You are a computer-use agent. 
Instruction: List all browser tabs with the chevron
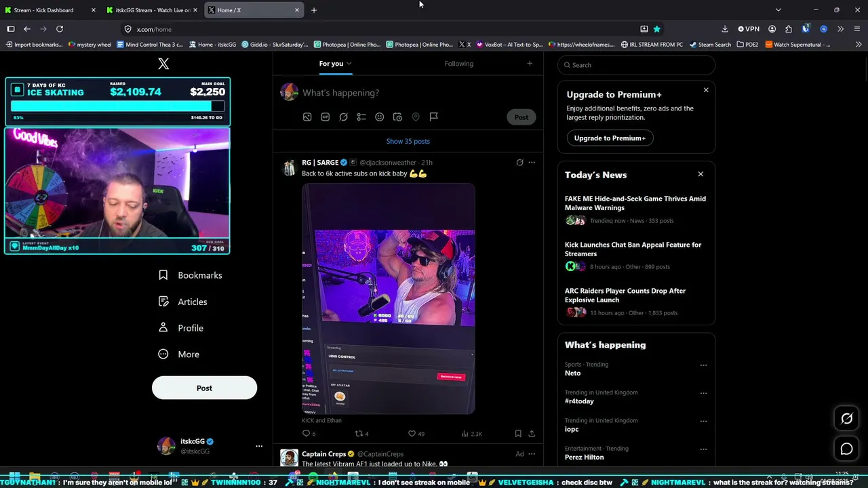[778, 10]
